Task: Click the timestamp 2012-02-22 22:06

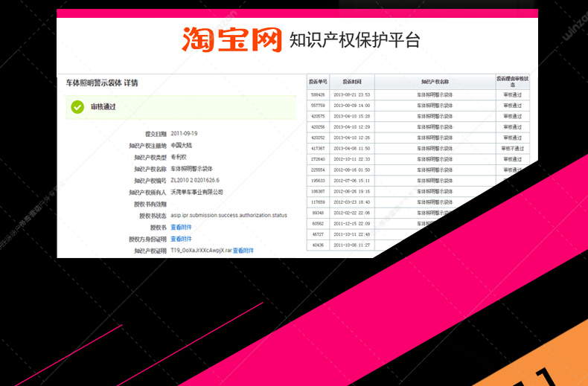Action: 352,213
